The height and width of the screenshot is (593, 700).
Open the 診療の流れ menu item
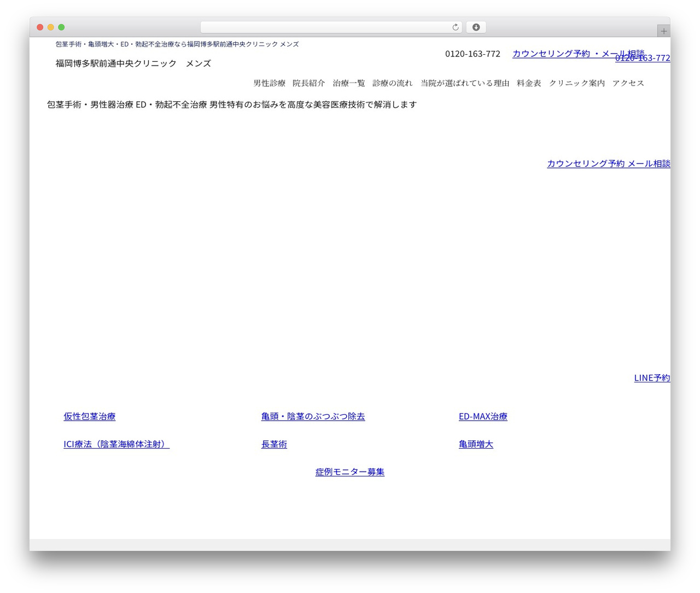[393, 83]
